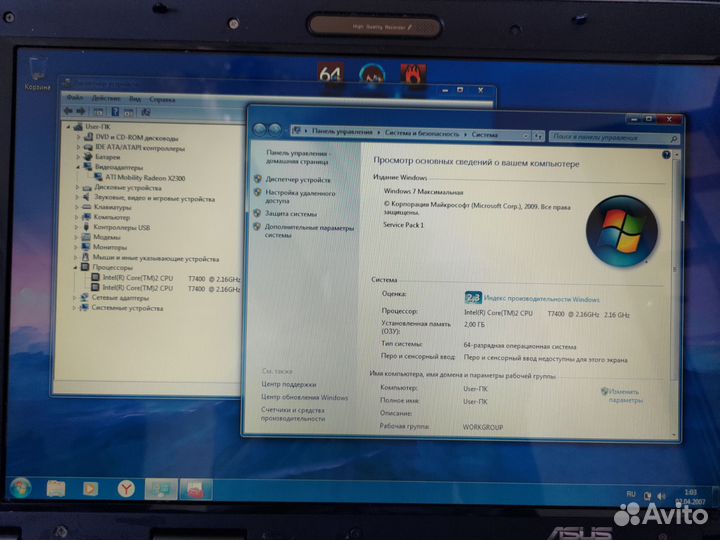Click back arrow in System window
Screen dimensions: 720x540
point(259,130)
